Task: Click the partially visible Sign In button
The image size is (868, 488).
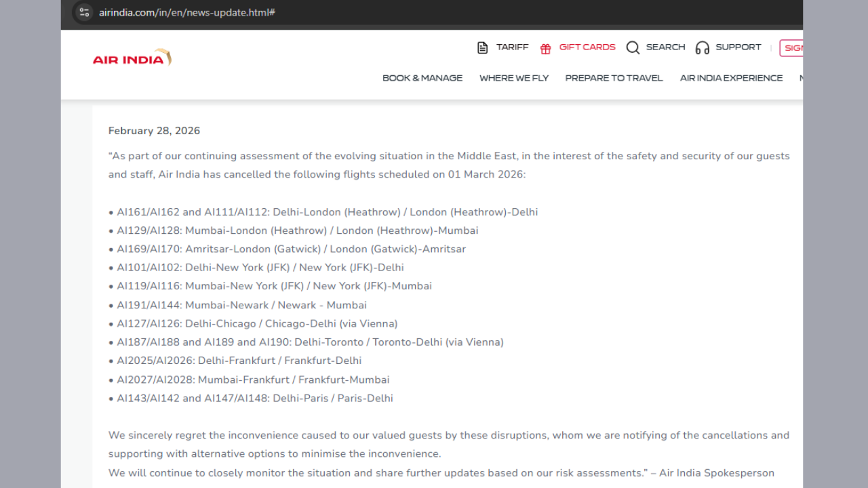Action: (x=792, y=48)
